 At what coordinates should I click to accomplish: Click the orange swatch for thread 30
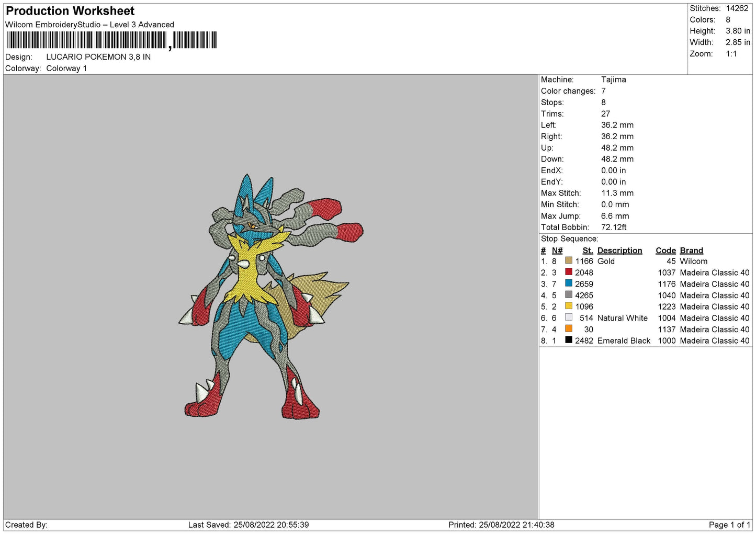click(569, 329)
